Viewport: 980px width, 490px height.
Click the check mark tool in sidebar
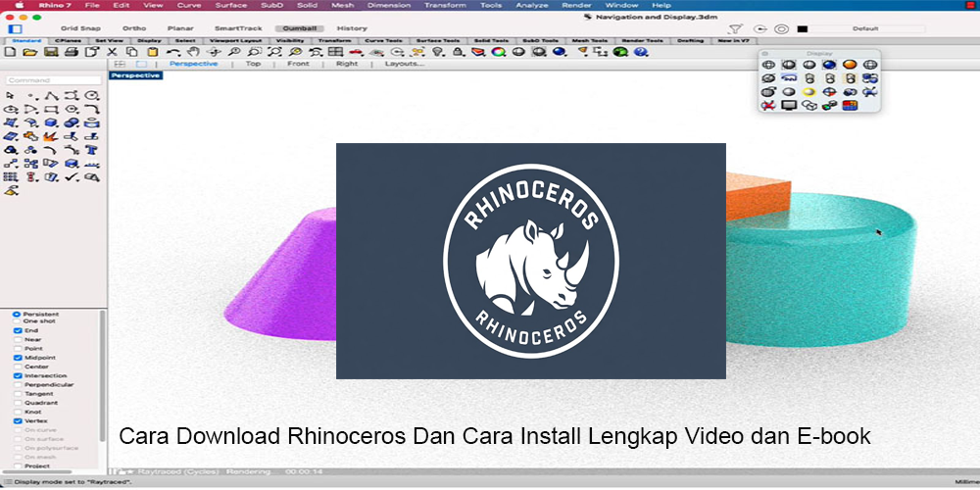point(72,177)
